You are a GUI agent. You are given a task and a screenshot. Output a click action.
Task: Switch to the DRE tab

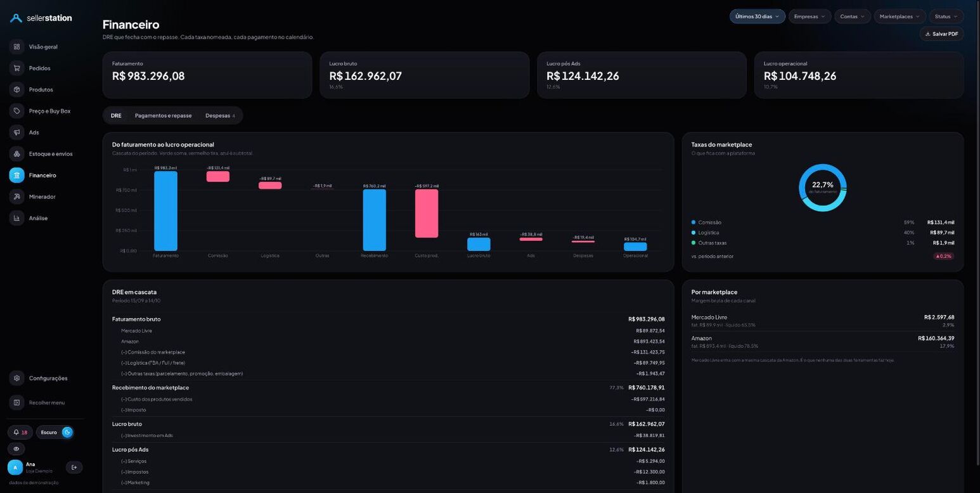click(116, 116)
